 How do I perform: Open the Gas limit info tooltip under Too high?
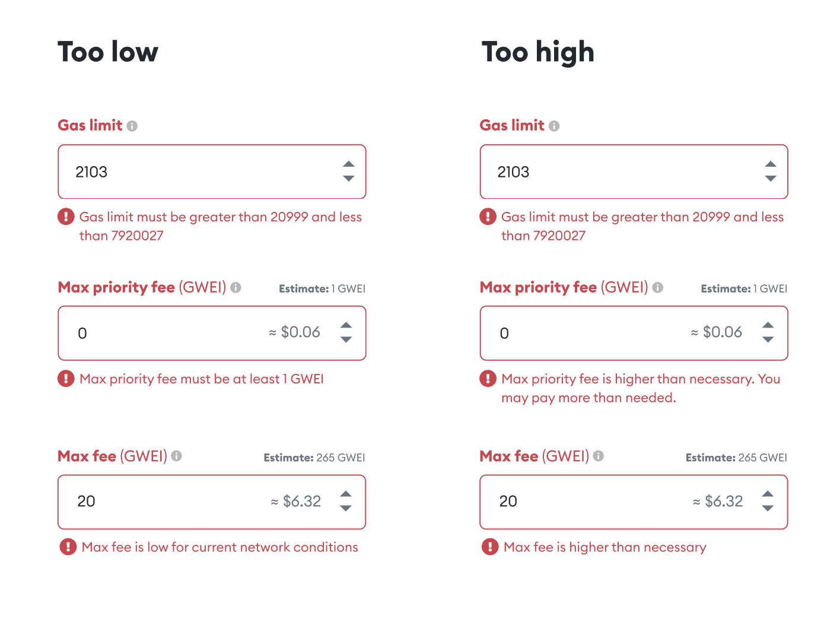click(x=554, y=125)
